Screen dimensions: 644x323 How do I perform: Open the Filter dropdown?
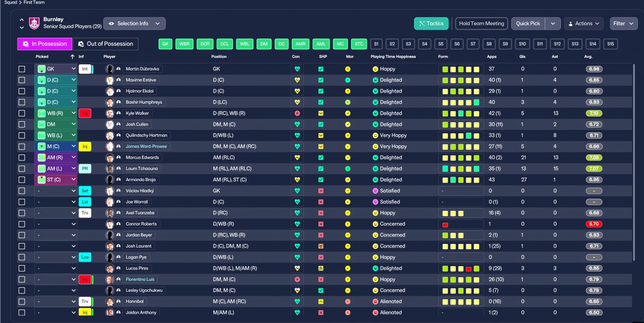[x=624, y=24]
